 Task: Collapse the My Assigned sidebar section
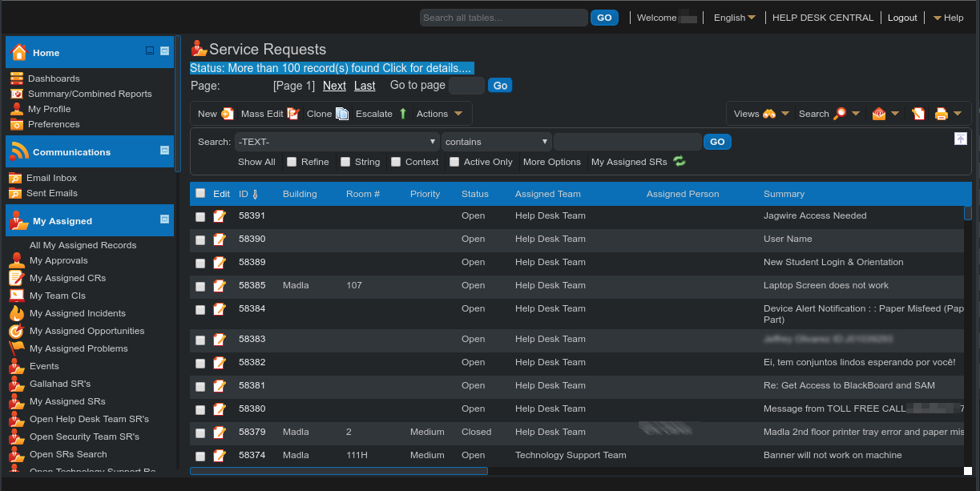click(x=165, y=219)
